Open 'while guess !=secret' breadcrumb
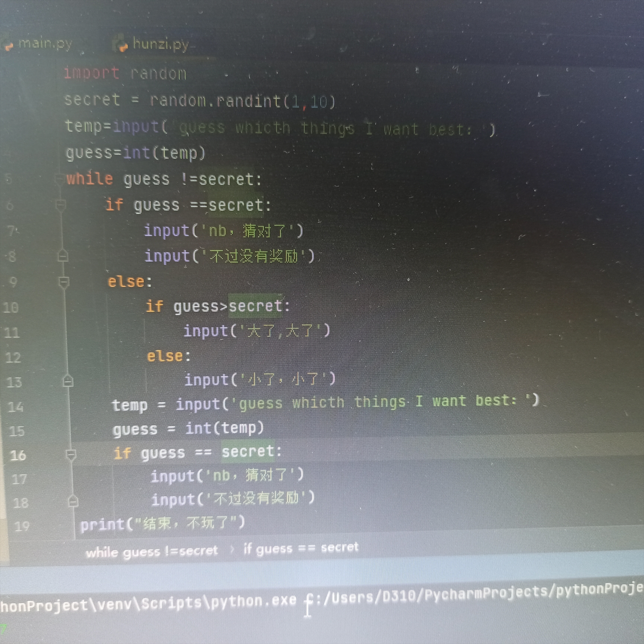 click(x=152, y=552)
